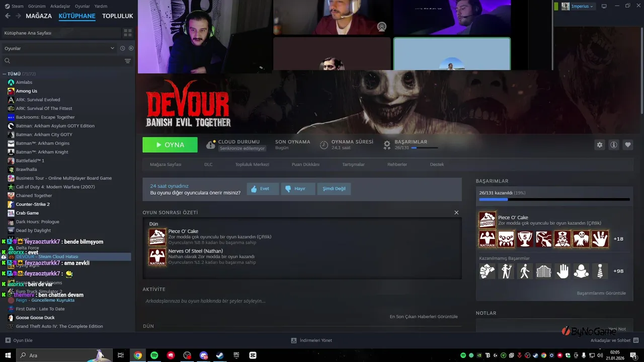Select Crab Game in the game list
This screenshot has width=644, height=362.
[27, 213]
